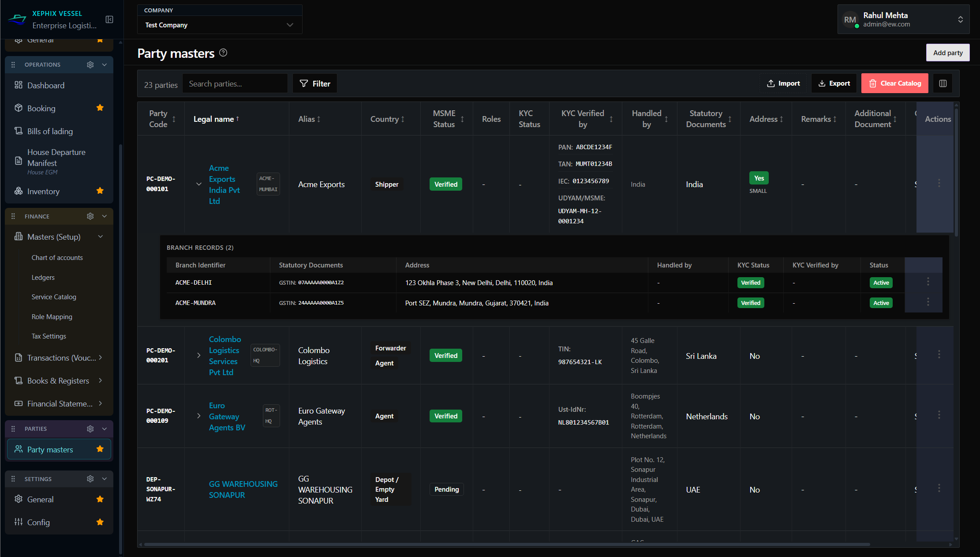Open Acme Exports India Pvt Ltd link
The image size is (980, 557).
click(224, 184)
